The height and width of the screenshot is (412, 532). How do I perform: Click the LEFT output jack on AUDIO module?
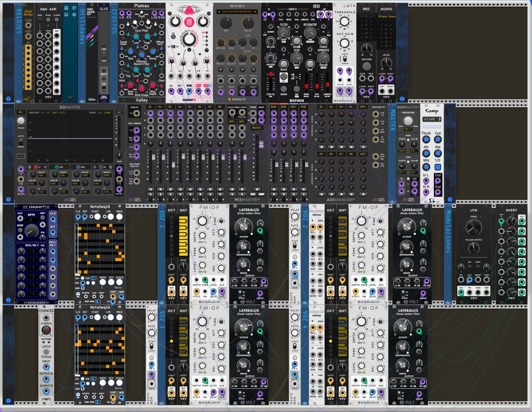pyautogui.click(x=382, y=91)
